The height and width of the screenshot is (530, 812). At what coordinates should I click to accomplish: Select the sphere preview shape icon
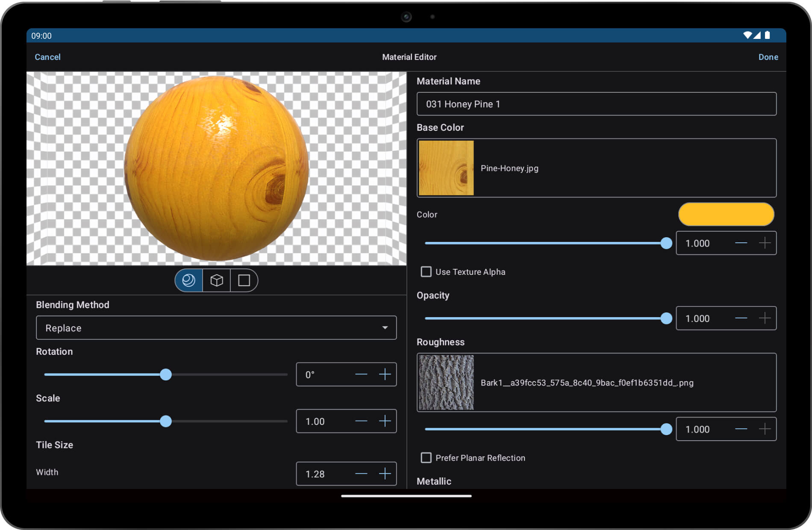pyautogui.click(x=188, y=280)
